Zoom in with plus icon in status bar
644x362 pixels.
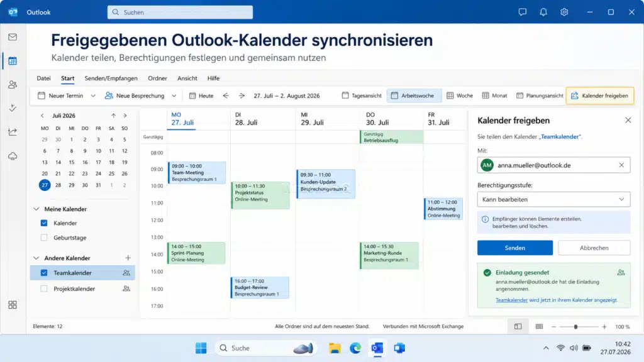[604, 327]
